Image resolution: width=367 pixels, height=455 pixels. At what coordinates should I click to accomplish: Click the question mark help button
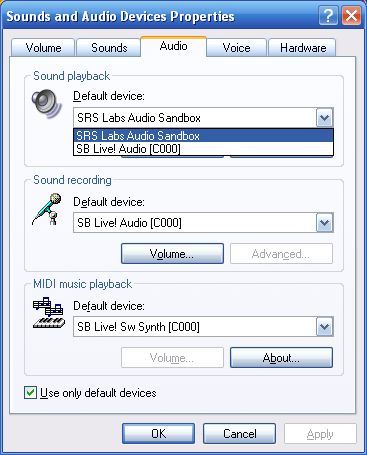[x=328, y=16]
